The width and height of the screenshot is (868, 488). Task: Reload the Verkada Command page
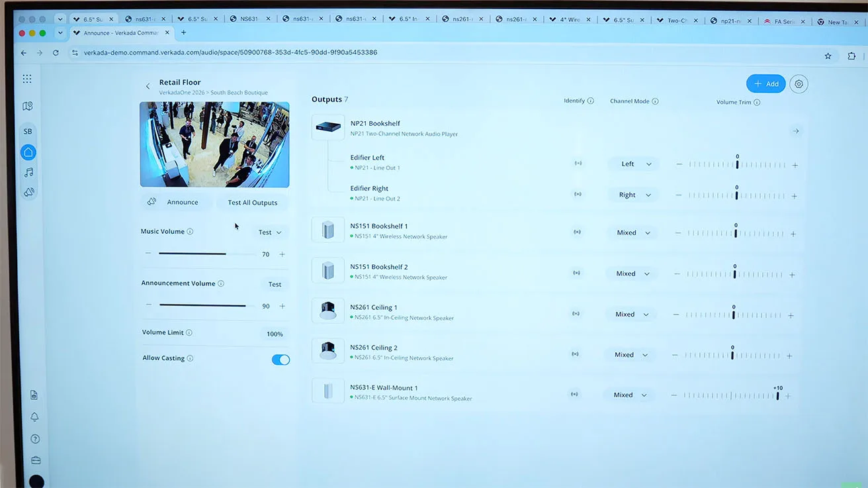point(56,52)
